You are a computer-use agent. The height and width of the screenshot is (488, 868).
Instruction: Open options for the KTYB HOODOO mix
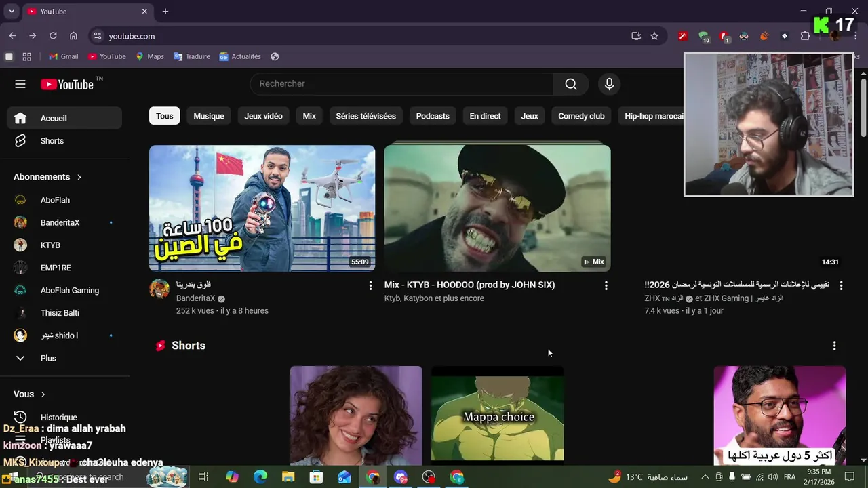point(606,285)
